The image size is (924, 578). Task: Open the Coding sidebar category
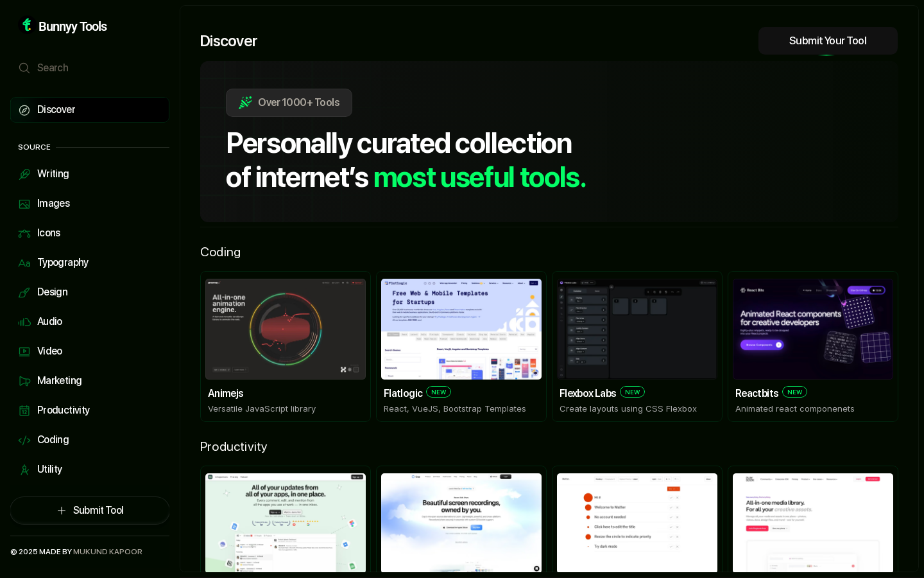point(90,440)
